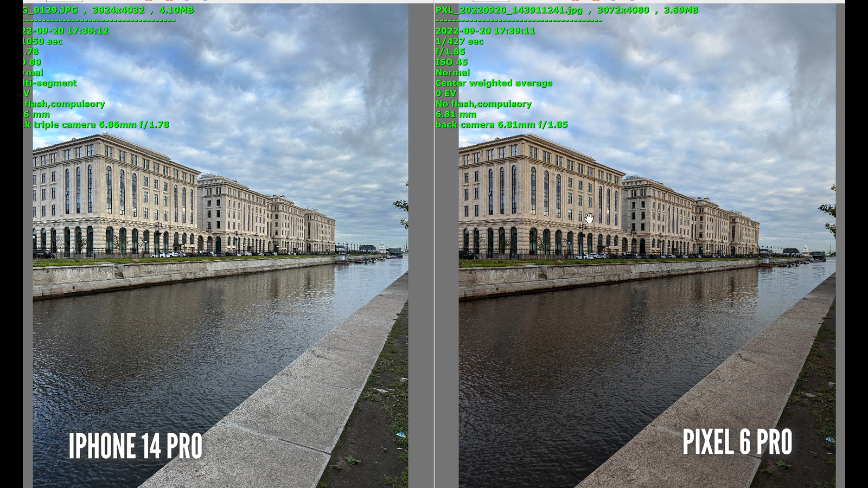Click the 1/427 sec shutter speed value
The image size is (868, 488).
[x=459, y=41]
